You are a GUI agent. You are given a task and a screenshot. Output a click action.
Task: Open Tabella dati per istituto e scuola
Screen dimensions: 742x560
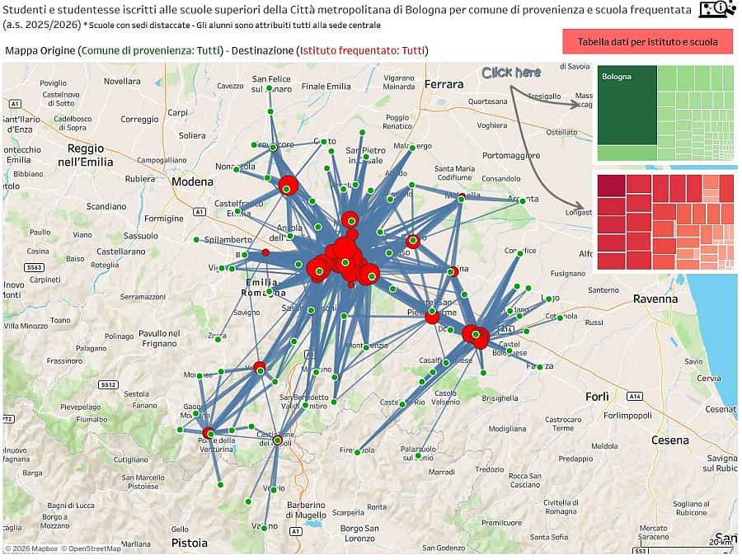coord(647,42)
